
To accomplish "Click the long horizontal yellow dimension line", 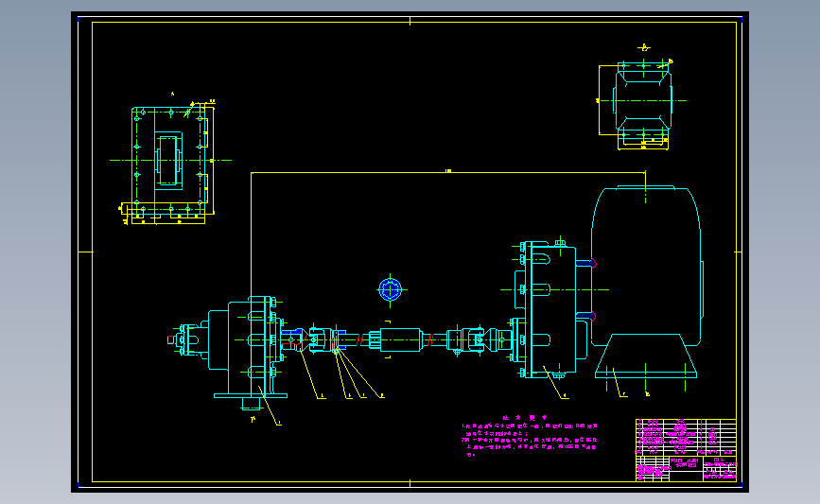I will coord(448,172).
